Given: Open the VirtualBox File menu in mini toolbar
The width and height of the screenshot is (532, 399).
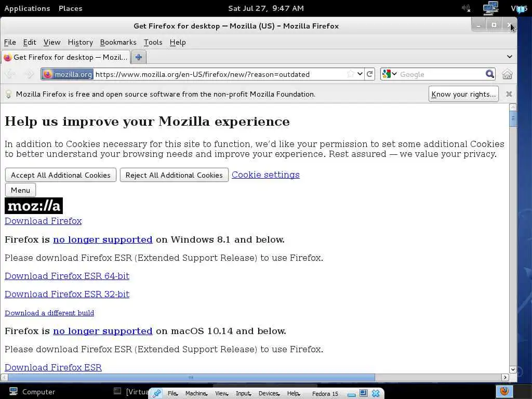Looking at the screenshot, I should [x=172, y=394].
